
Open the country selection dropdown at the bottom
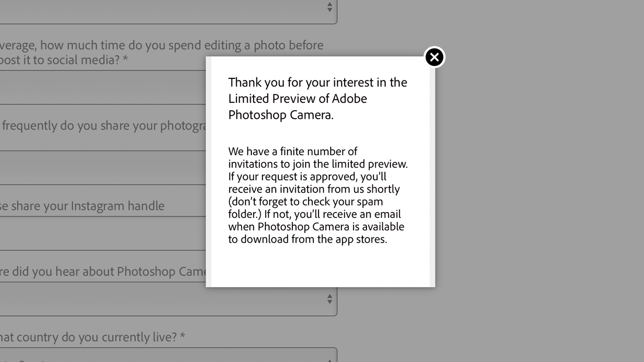point(168,355)
